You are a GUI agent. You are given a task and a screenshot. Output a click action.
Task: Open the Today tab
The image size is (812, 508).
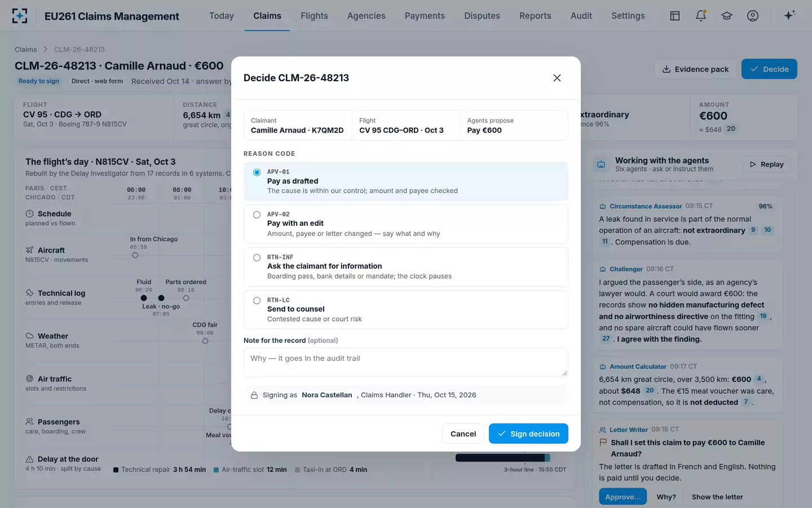pyautogui.click(x=222, y=16)
